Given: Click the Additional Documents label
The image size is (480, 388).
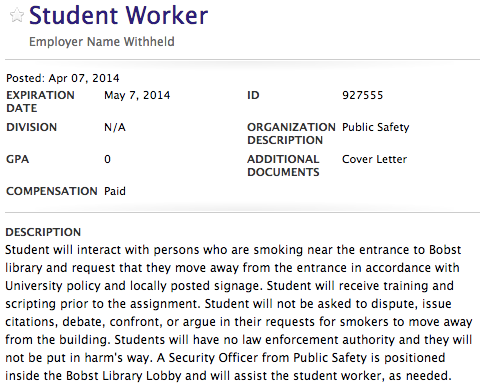Looking at the screenshot, I should point(283,166).
